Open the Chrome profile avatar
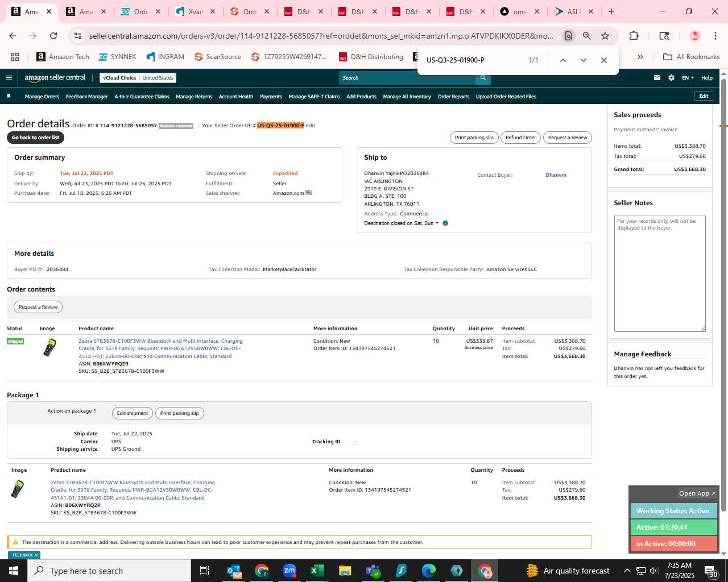 (x=694, y=36)
